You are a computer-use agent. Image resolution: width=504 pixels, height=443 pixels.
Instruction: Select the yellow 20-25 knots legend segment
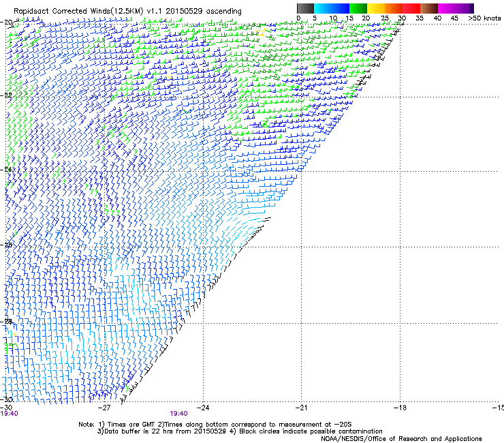(x=376, y=8)
